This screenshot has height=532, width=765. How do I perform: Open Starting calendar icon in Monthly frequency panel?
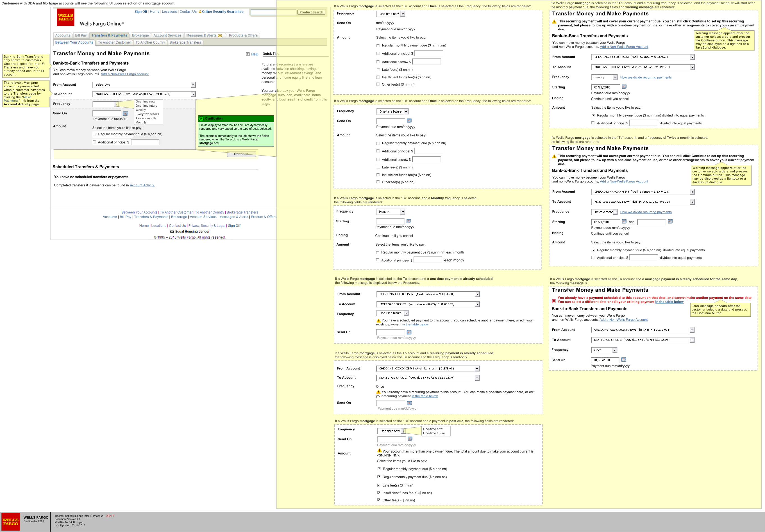409,221
